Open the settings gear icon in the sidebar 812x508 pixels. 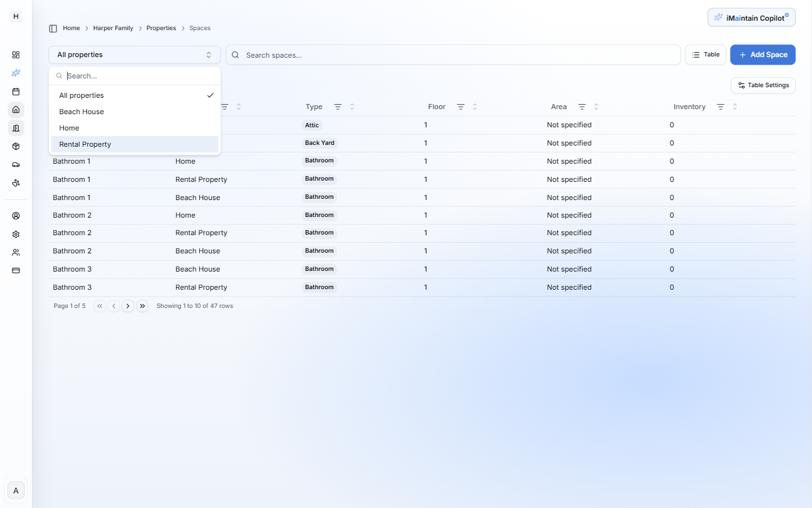[x=16, y=234]
